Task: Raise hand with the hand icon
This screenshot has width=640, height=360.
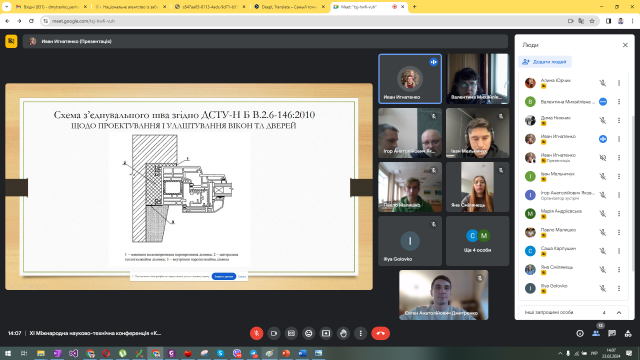Action: pos(343,333)
